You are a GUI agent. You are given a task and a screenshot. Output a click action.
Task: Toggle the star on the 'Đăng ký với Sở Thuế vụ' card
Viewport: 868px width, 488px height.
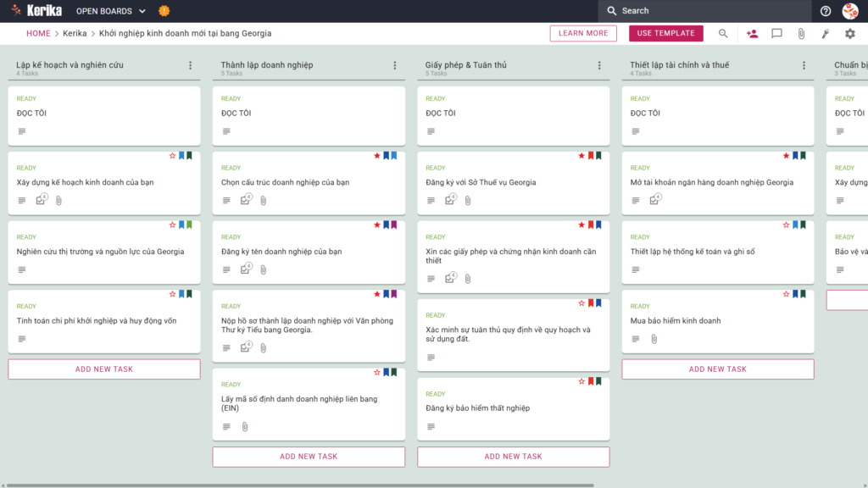click(x=581, y=156)
